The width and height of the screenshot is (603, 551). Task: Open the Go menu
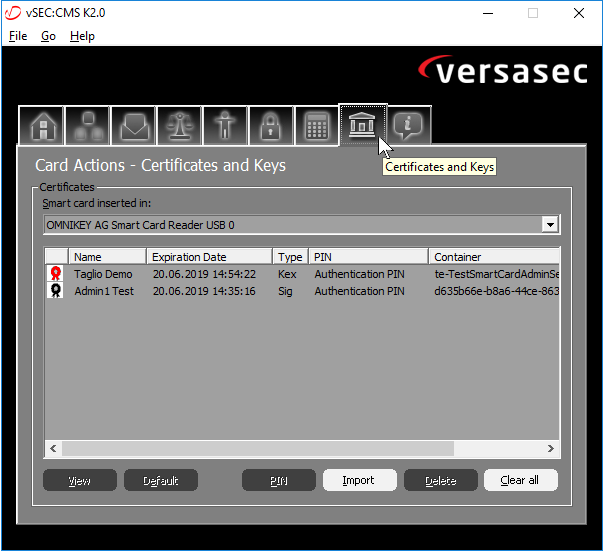click(x=48, y=36)
